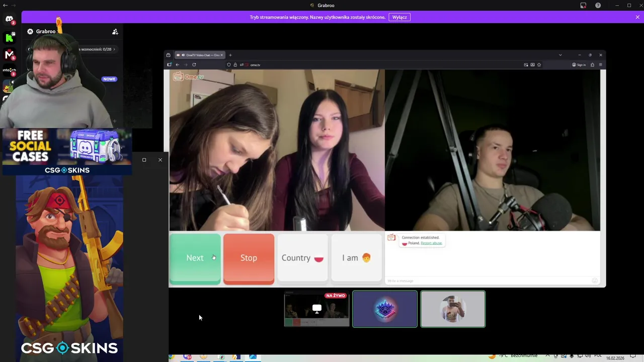Click the padlock site info icon

(x=235, y=65)
